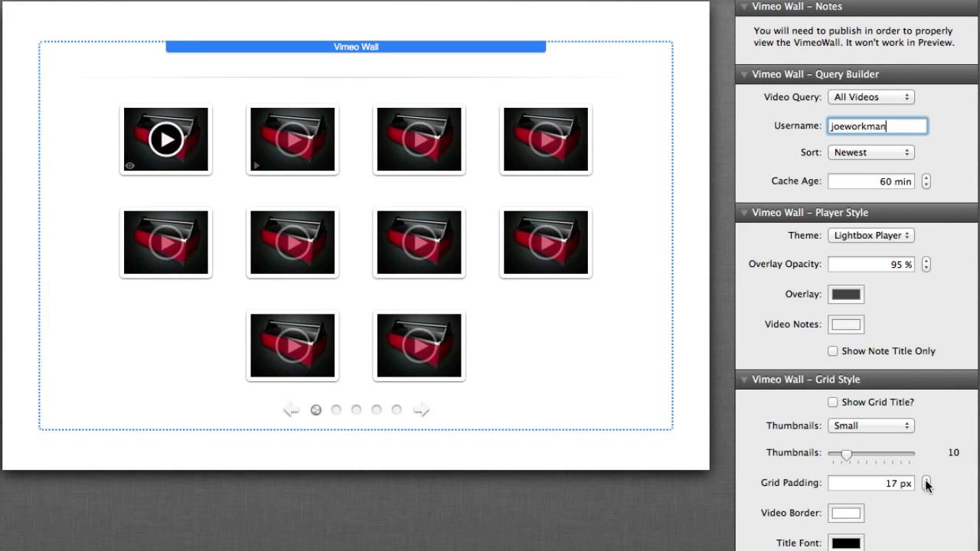Jump to the last pagination dot before next arrow
This screenshot has width=980, height=551.
click(x=397, y=410)
